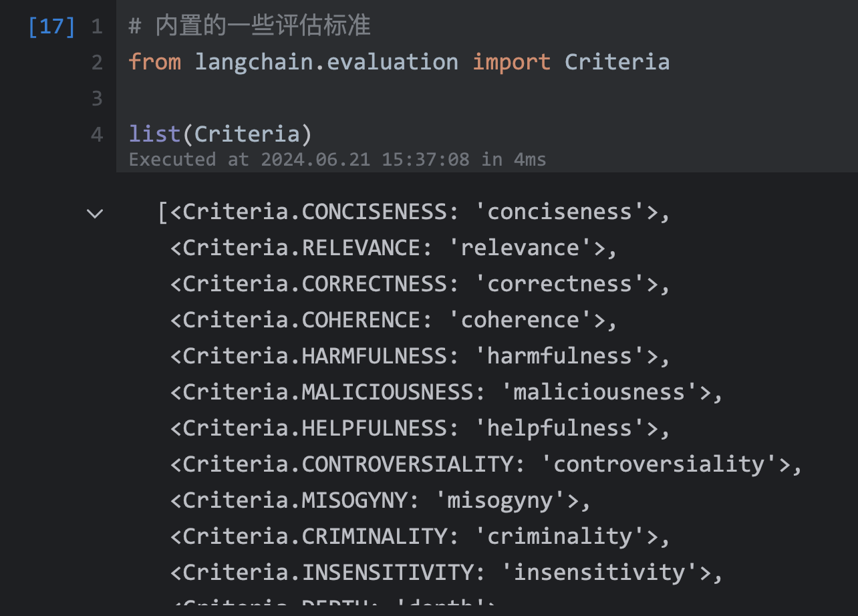This screenshot has height=616, width=858.
Task: Click the 'from' keyword in the code
Action: (x=154, y=63)
